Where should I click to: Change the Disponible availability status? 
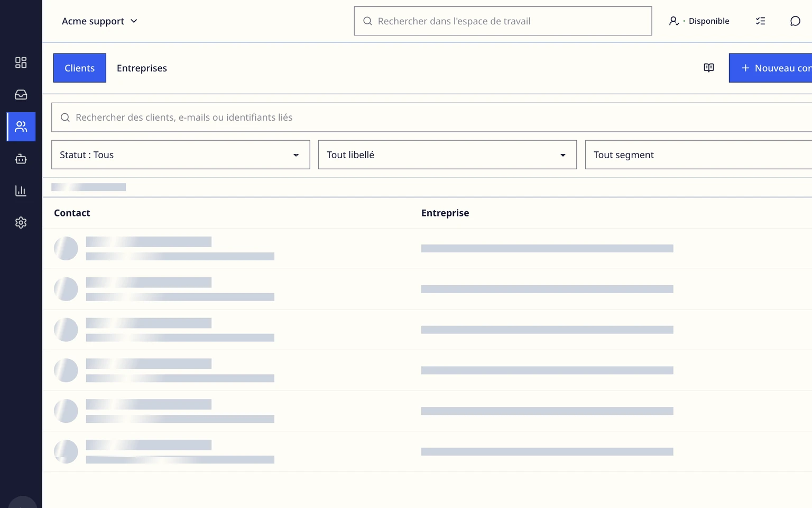point(699,21)
